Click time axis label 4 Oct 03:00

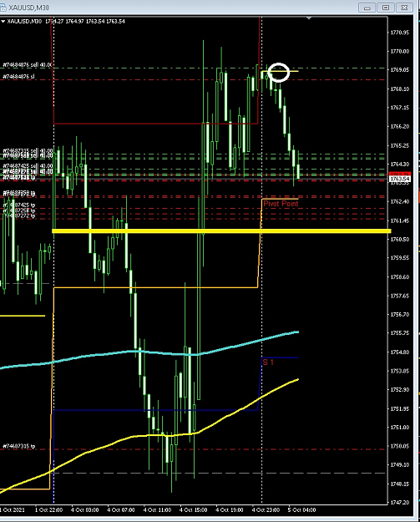85,509
